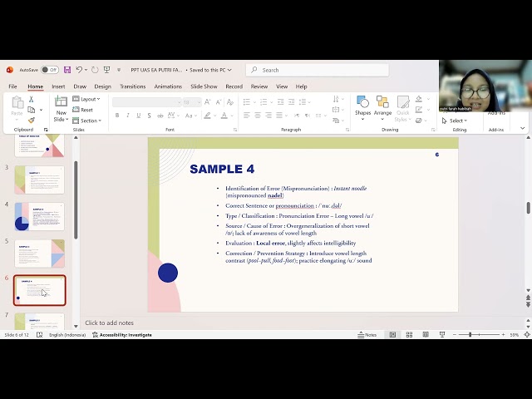Click the text highlight color button
This screenshot has height=399, width=532.
(x=207, y=116)
